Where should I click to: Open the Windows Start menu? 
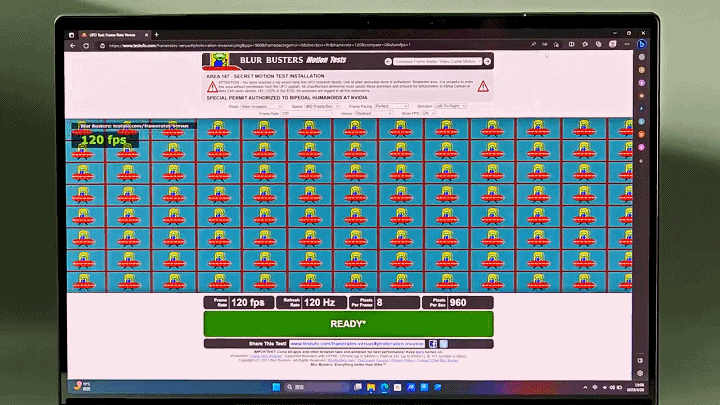[276, 387]
